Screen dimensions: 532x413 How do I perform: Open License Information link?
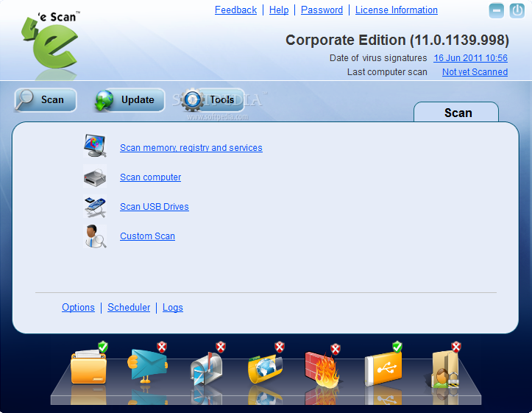pyautogui.click(x=397, y=10)
